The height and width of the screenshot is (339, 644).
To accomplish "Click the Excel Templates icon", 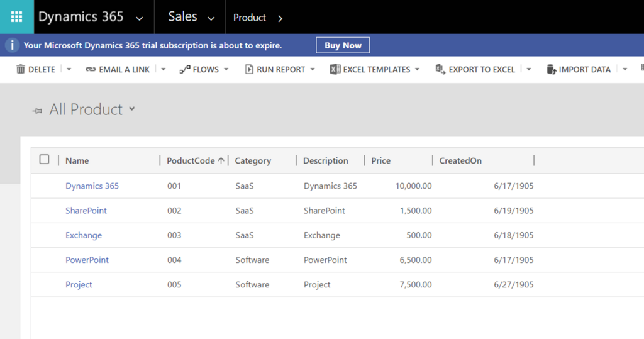I will (335, 69).
